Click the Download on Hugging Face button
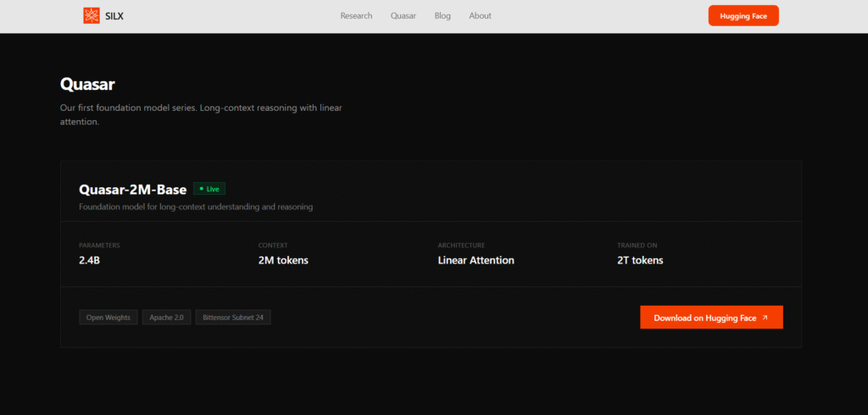The image size is (868, 415). pyautogui.click(x=711, y=318)
